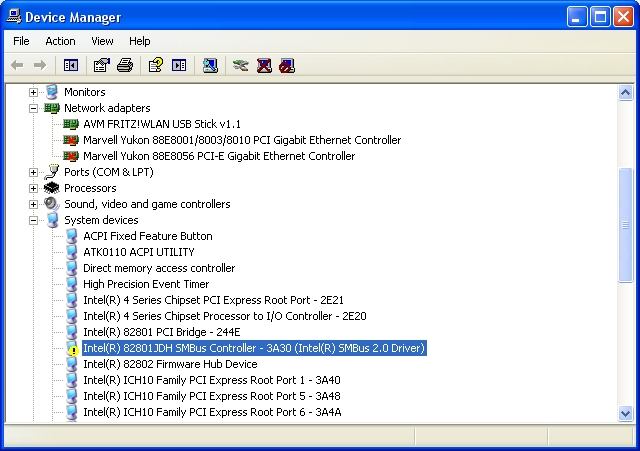Click the ATK0110 ACPI UTILITY icon
Image resolution: width=640 pixels, height=451 pixels.
72,252
